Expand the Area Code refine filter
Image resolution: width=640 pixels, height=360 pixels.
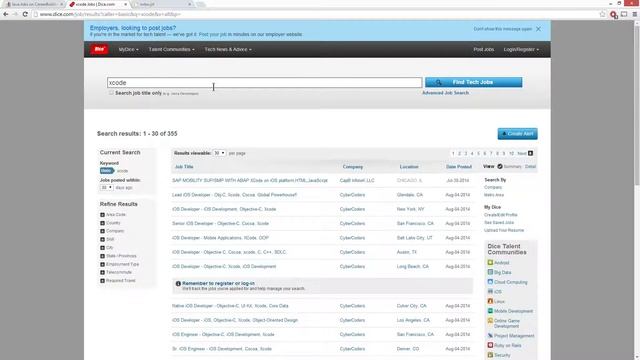click(102, 214)
